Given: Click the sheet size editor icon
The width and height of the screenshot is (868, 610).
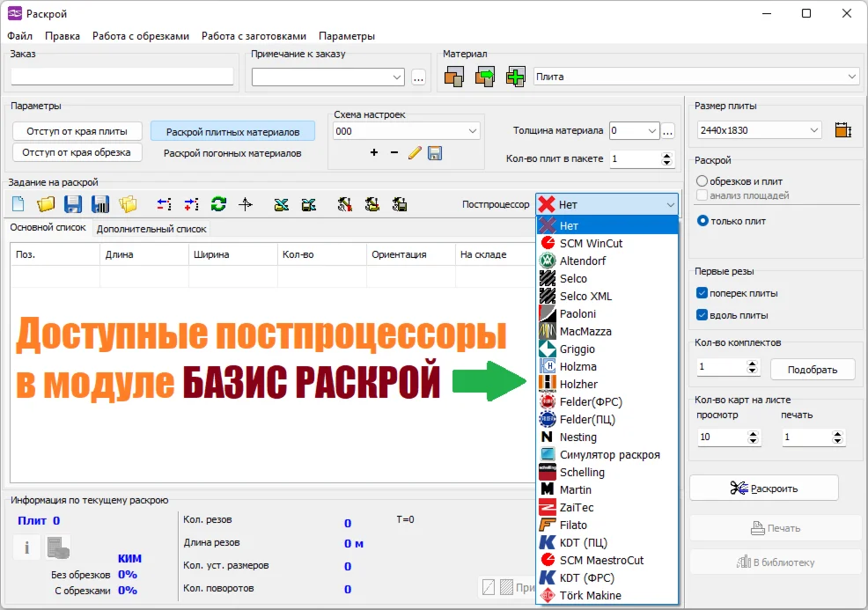Looking at the screenshot, I should [843, 130].
